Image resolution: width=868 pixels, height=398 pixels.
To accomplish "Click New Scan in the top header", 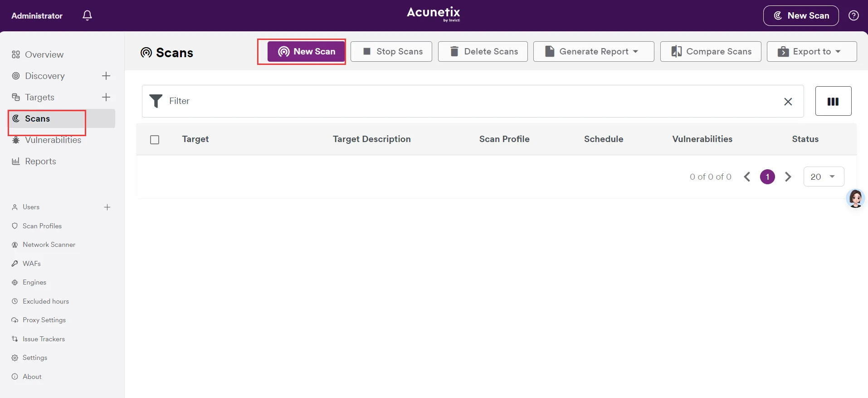I will (x=801, y=15).
